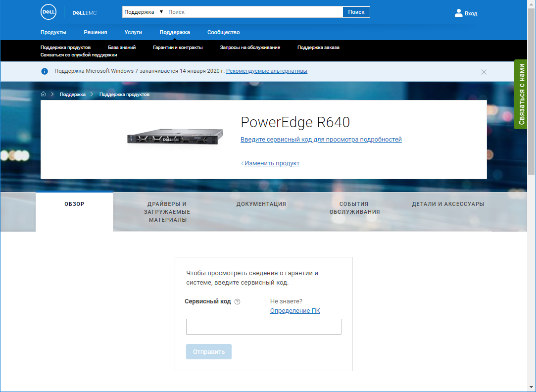The height and width of the screenshot is (392, 536).
Task: Click the service tag input field
Action: (264, 327)
